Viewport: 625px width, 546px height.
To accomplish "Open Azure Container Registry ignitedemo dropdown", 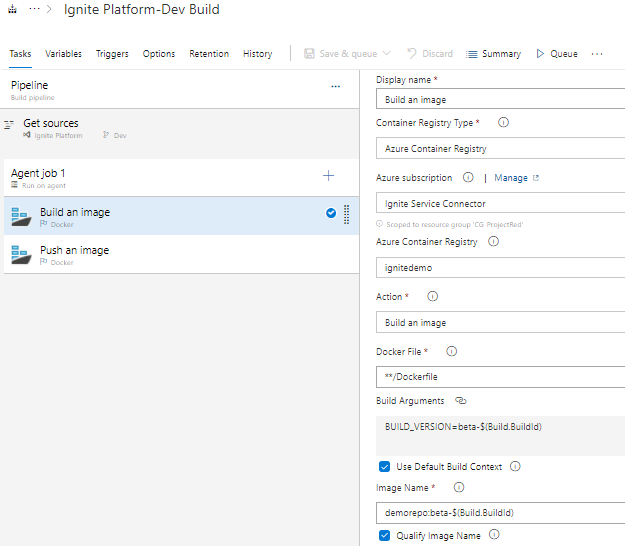I will coord(500,267).
